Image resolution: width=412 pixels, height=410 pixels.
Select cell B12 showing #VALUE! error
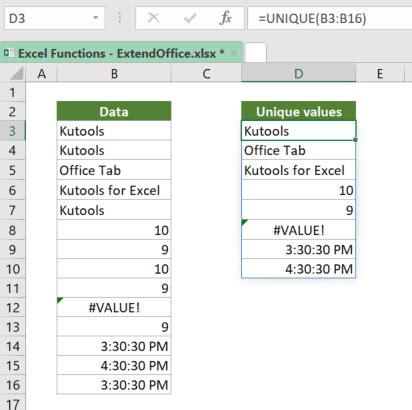114,307
